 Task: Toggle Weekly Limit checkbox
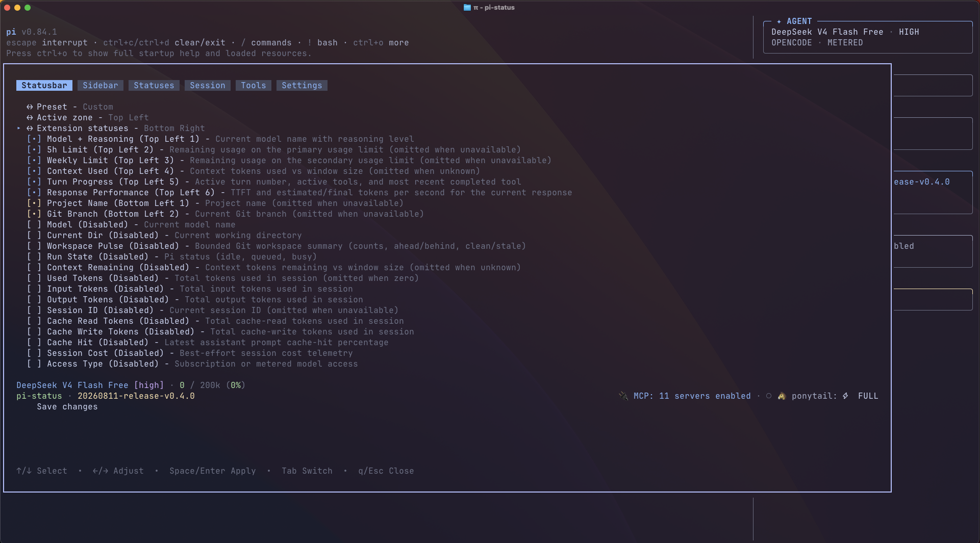34,161
